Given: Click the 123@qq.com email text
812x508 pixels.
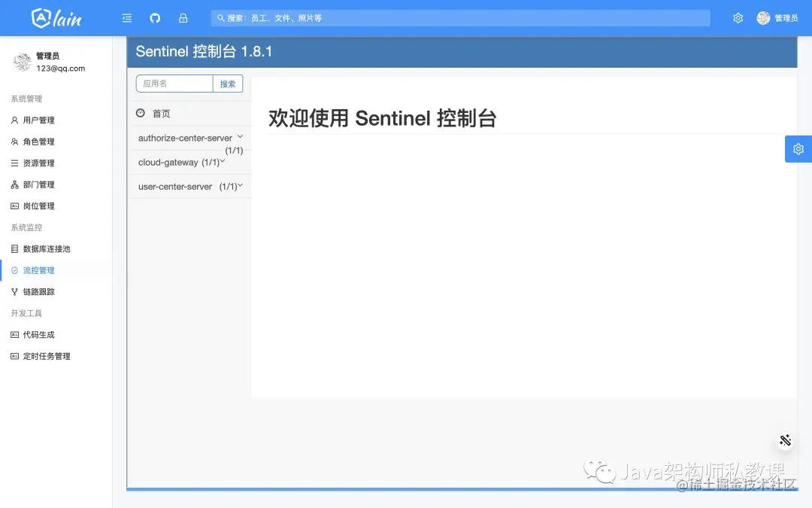Looking at the screenshot, I should tap(61, 68).
